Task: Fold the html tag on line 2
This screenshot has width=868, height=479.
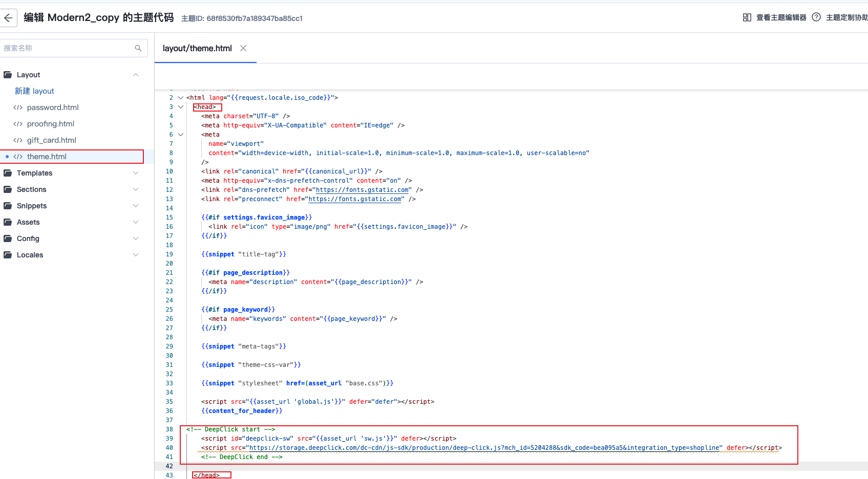Action: (180, 98)
